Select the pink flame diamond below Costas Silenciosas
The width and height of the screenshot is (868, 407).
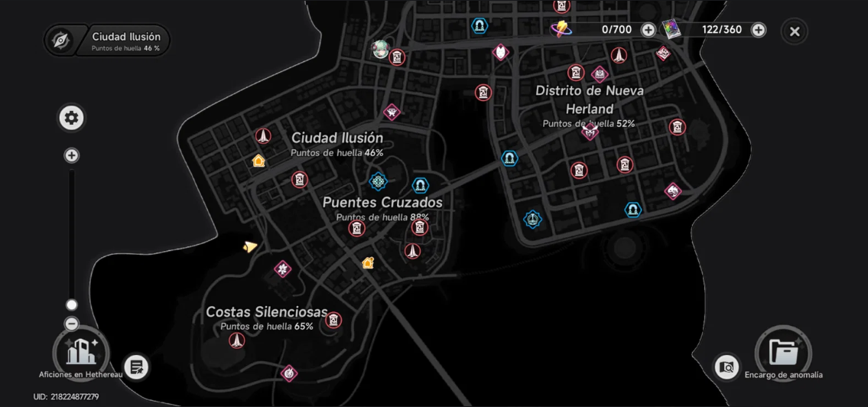click(289, 373)
